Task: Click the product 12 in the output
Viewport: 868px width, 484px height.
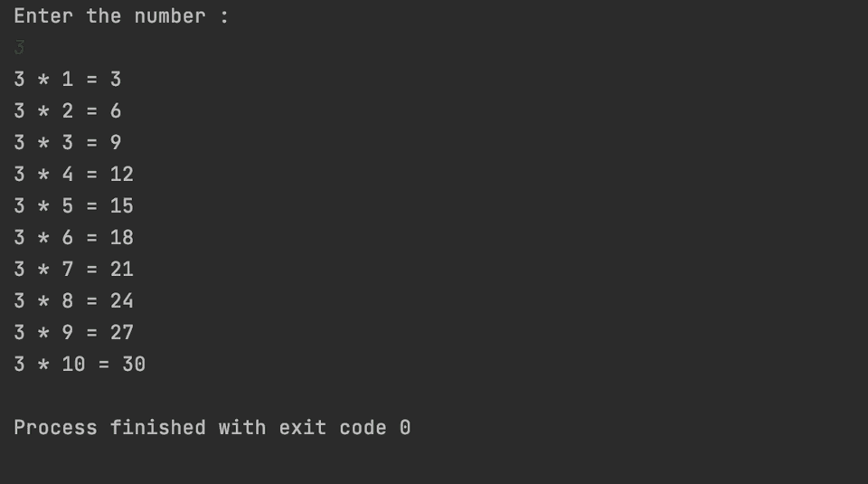Action: [x=122, y=175]
